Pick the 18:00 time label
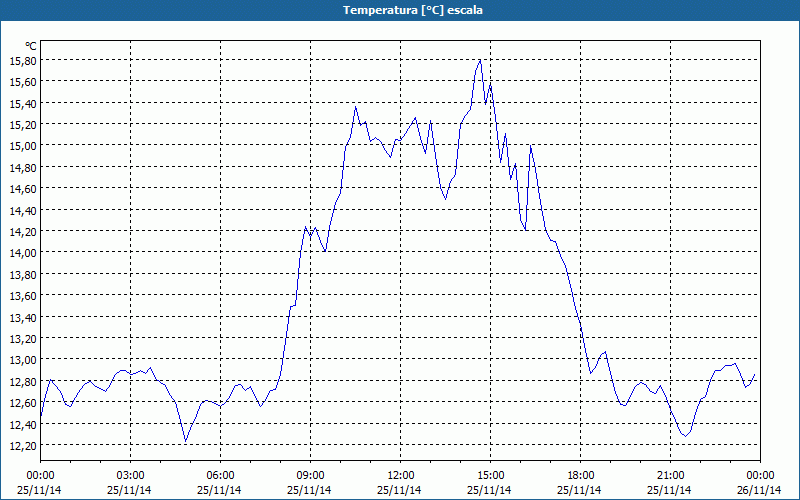The height and width of the screenshot is (500, 800). [581, 476]
